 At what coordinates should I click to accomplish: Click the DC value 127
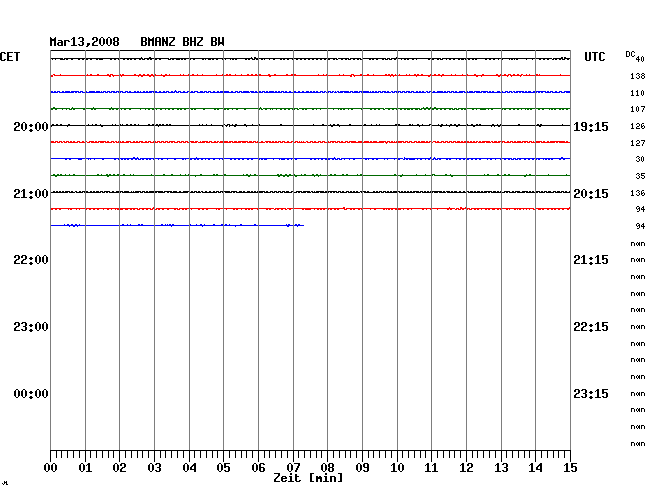638,143
